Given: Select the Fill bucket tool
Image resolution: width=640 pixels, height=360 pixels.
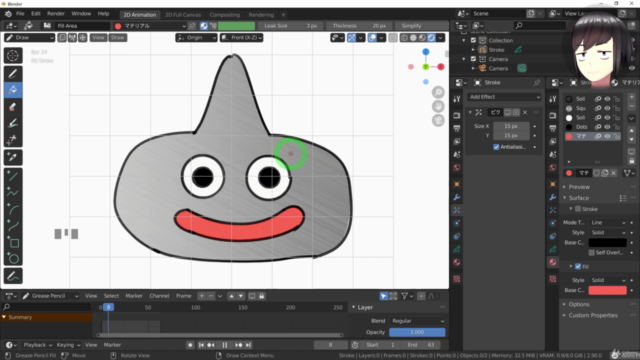Looking at the screenshot, I should click(x=13, y=90).
